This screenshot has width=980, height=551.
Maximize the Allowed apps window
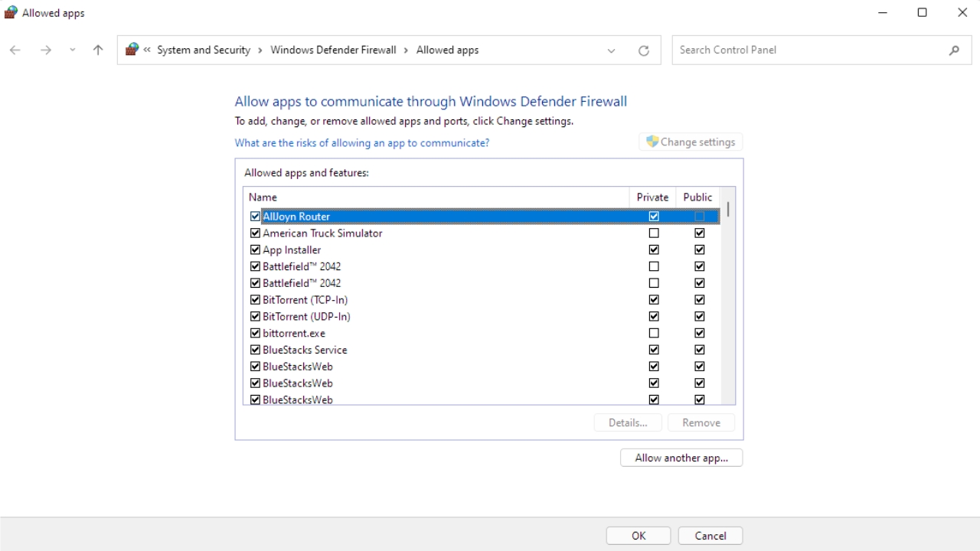click(923, 12)
